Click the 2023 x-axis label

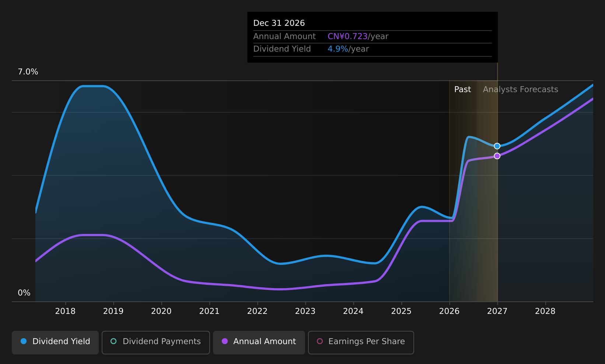pos(305,311)
